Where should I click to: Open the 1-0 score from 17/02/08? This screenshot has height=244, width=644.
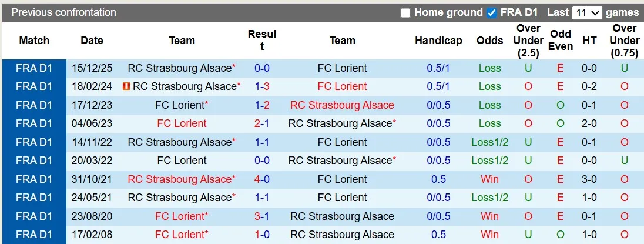pos(261,235)
